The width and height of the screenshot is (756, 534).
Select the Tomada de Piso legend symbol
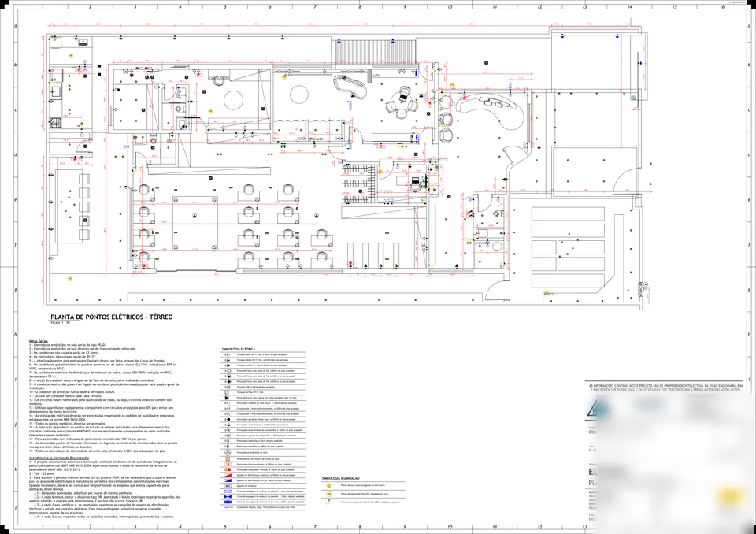pos(227,393)
